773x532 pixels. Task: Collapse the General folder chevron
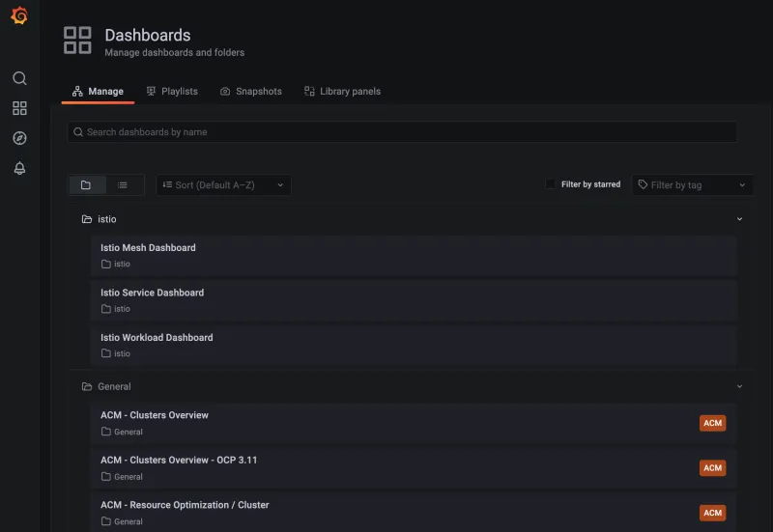[739, 386]
